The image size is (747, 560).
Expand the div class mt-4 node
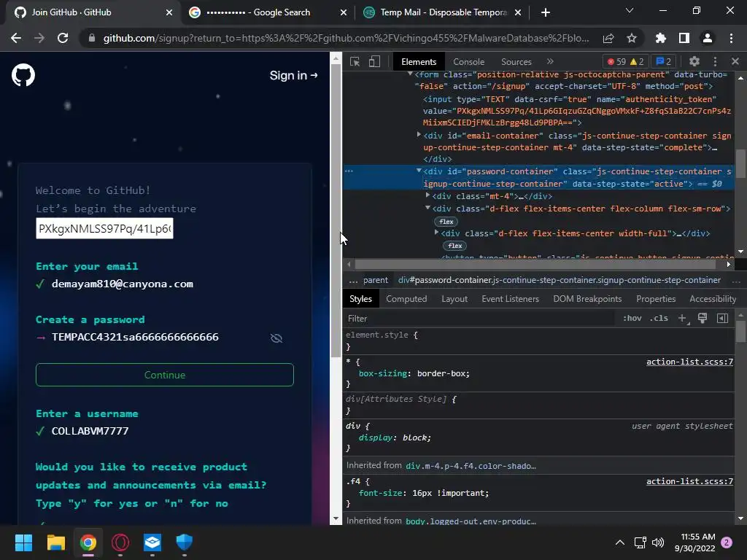click(427, 195)
